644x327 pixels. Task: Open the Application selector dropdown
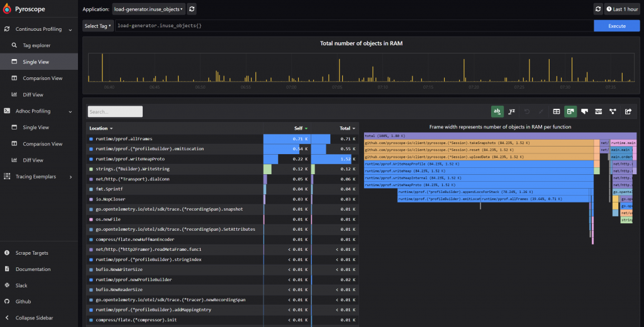point(148,9)
